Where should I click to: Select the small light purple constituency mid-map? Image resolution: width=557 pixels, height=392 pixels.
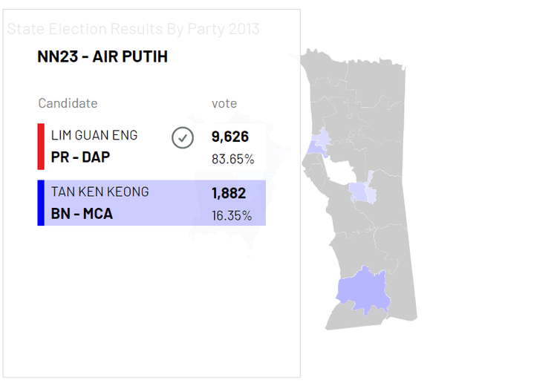point(361,193)
